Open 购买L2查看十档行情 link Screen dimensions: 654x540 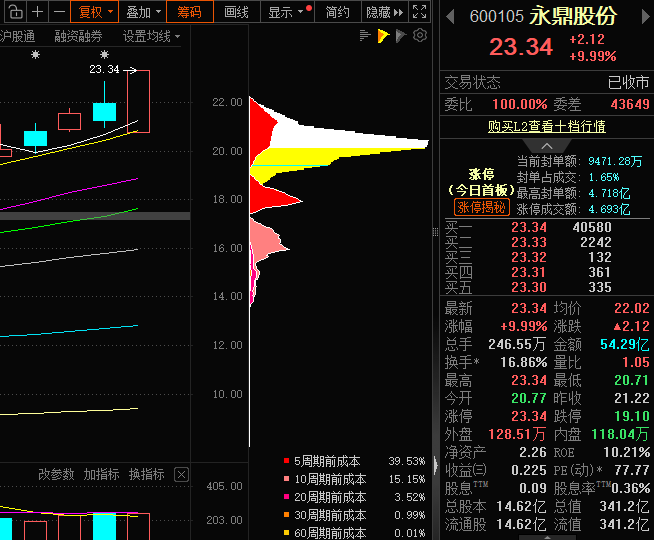(547, 126)
